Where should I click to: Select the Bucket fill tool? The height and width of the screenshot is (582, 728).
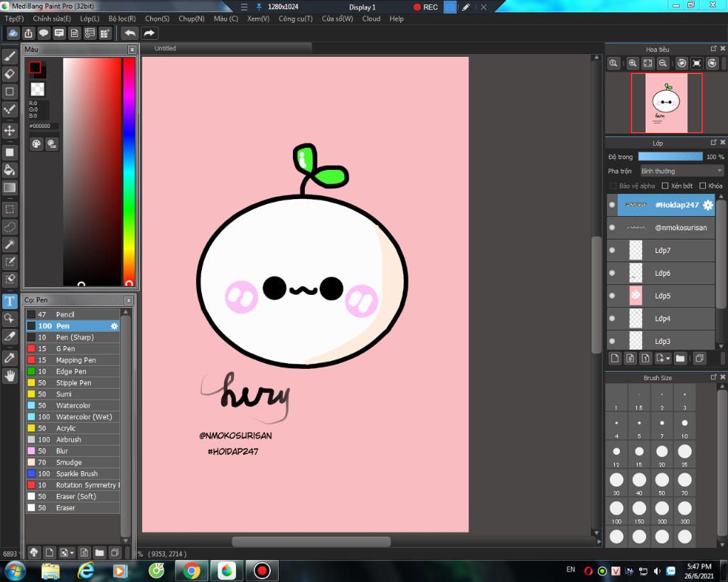[10, 170]
